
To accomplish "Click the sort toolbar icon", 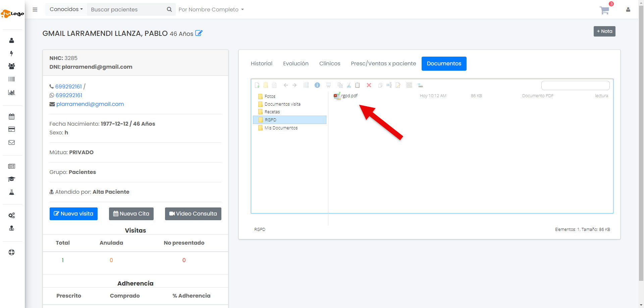I will coord(420,85).
